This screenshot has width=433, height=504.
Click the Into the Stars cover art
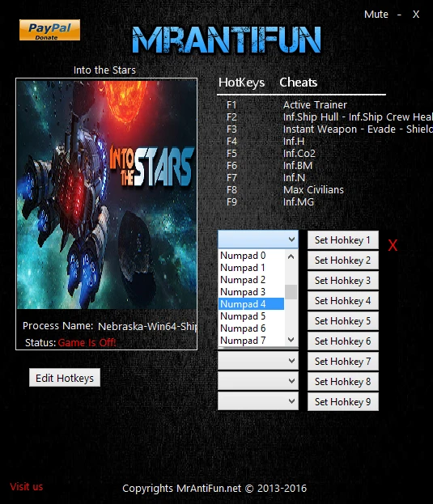(x=107, y=194)
